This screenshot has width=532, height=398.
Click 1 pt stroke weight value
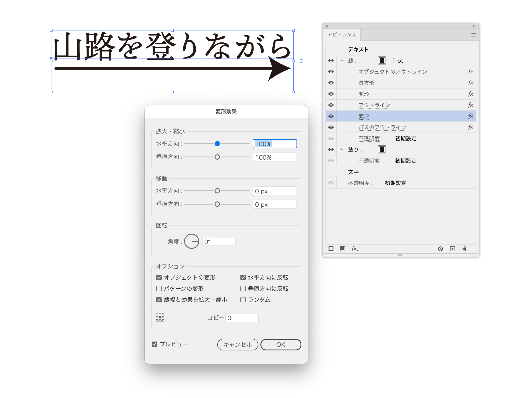pyautogui.click(x=398, y=61)
